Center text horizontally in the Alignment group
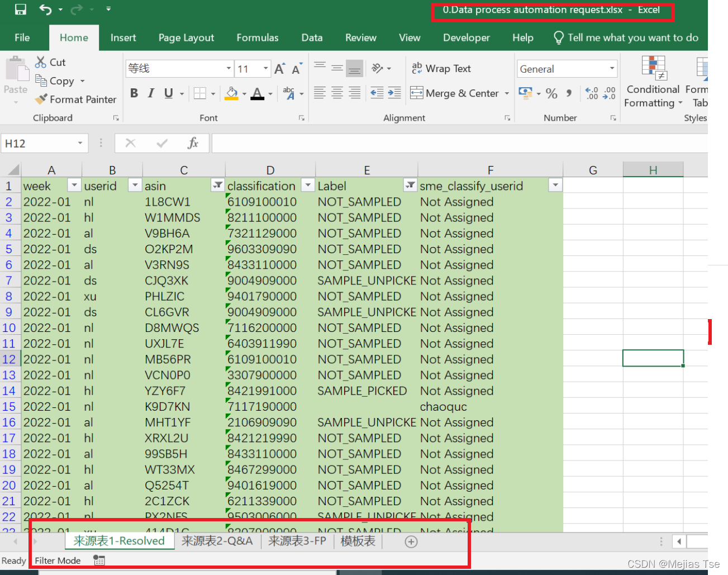Viewport: 728px width, 575px height. click(x=337, y=93)
